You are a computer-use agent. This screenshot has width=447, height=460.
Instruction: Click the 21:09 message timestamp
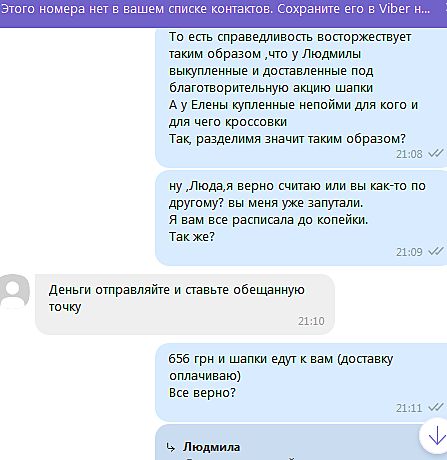[x=409, y=252]
